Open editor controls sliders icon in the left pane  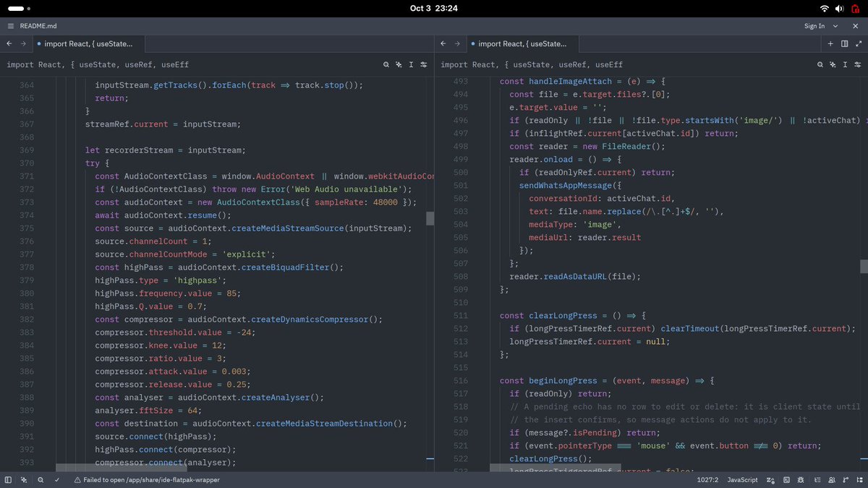pyautogui.click(x=423, y=64)
